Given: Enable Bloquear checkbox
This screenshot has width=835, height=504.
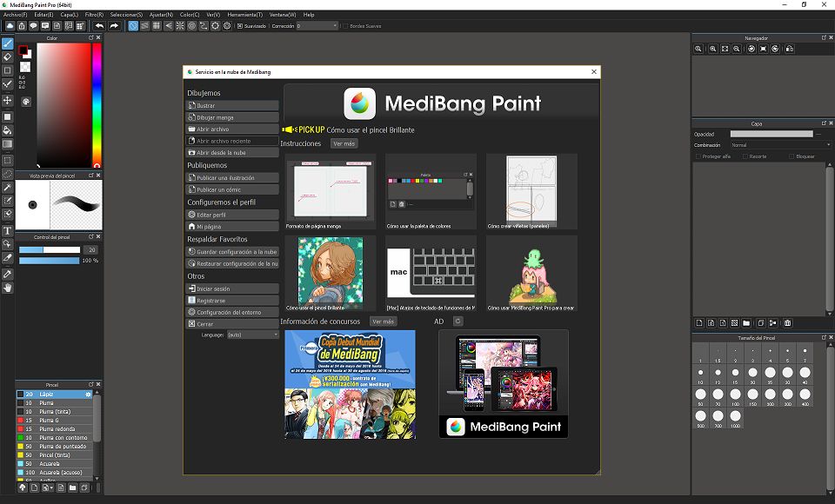Looking at the screenshot, I should click(792, 156).
